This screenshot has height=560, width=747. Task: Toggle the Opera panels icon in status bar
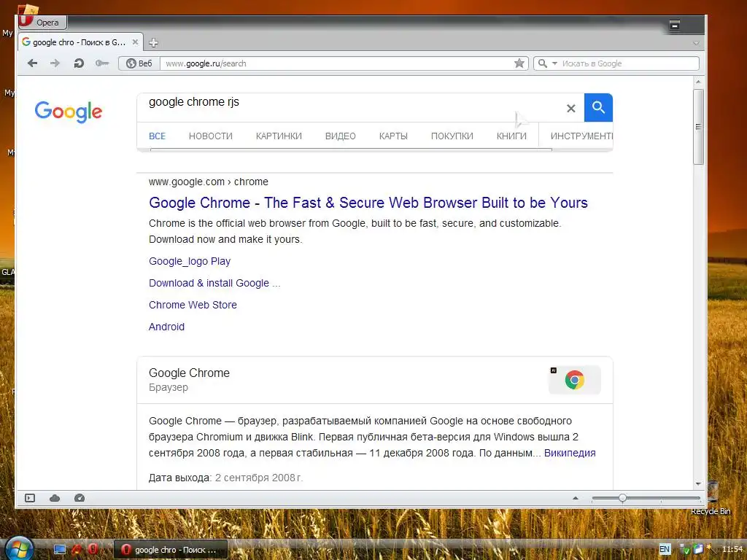click(x=30, y=498)
